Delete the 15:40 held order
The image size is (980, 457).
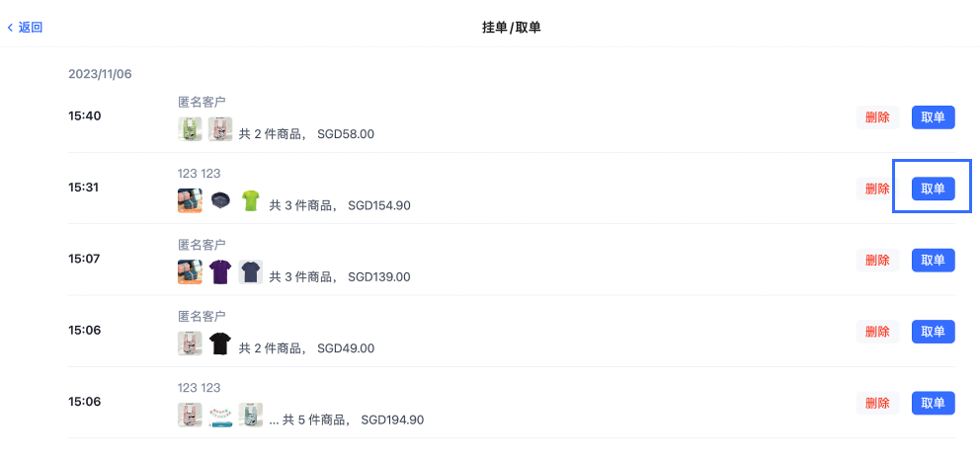coord(877,117)
